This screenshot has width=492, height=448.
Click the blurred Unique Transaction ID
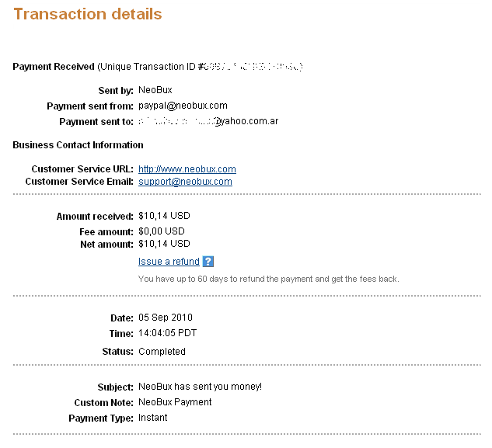point(253,67)
